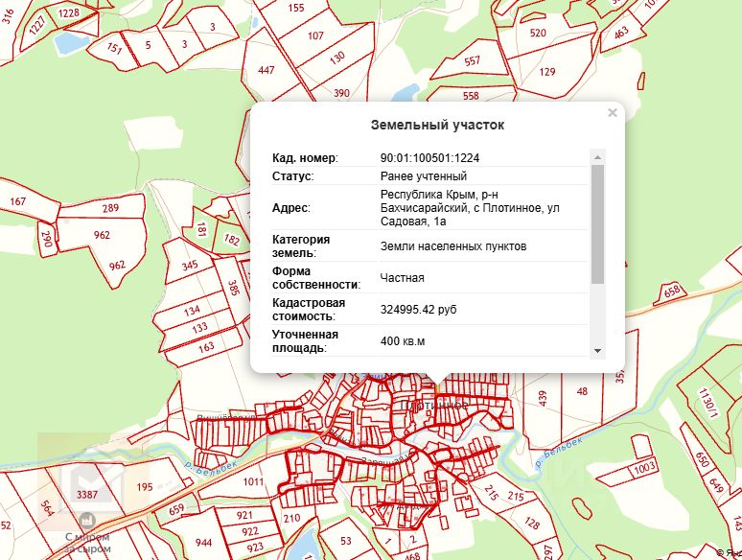Select map parcel 659
Image resolution: width=742 pixels, height=560 pixels.
pos(176,509)
